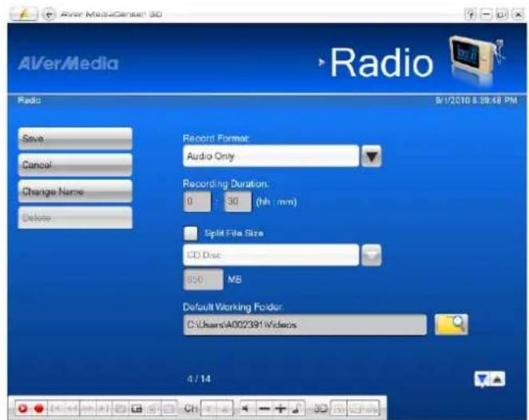529x420 pixels.
Task: Click the lightning-bolt home button in title bar
Action: pyautogui.click(x=23, y=14)
